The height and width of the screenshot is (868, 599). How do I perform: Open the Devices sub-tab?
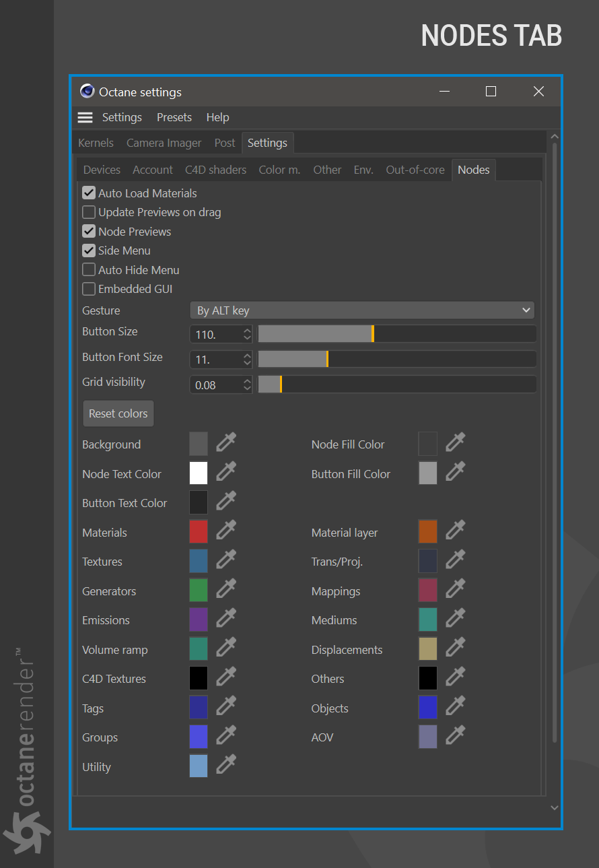tap(102, 170)
